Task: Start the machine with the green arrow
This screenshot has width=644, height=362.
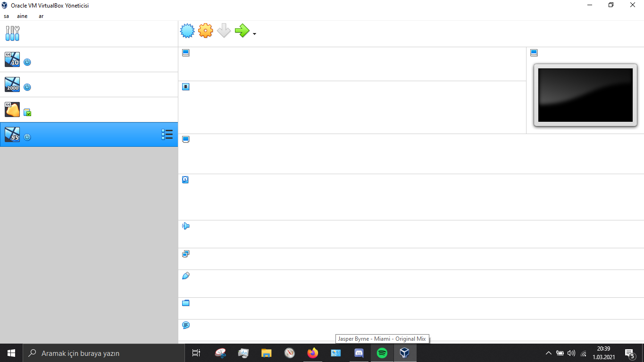Action: 242,31
